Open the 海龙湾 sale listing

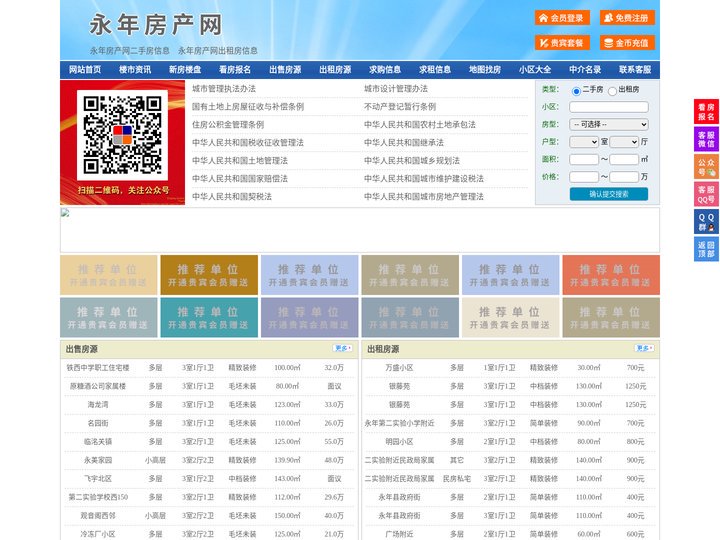(x=98, y=405)
